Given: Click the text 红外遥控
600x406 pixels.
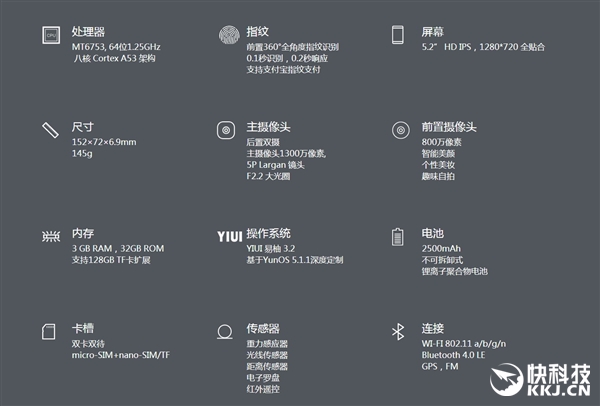Looking at the screenshot, I should (263, 389).
